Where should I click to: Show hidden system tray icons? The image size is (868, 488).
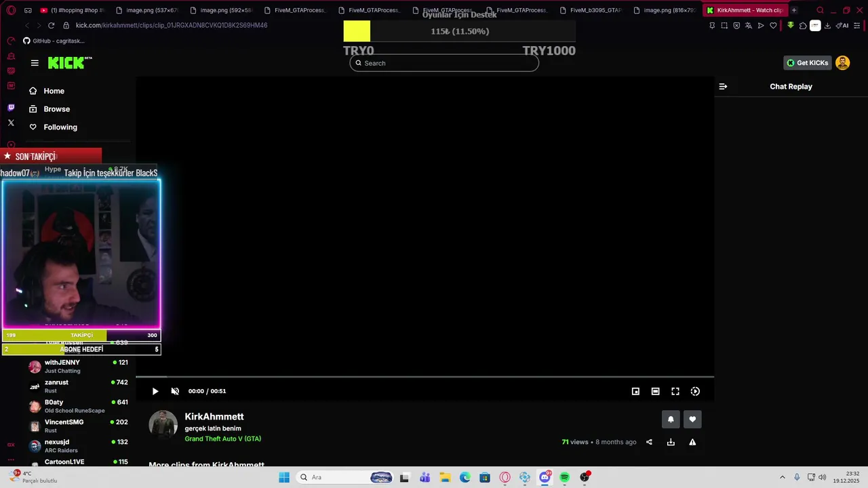(782, 477)
